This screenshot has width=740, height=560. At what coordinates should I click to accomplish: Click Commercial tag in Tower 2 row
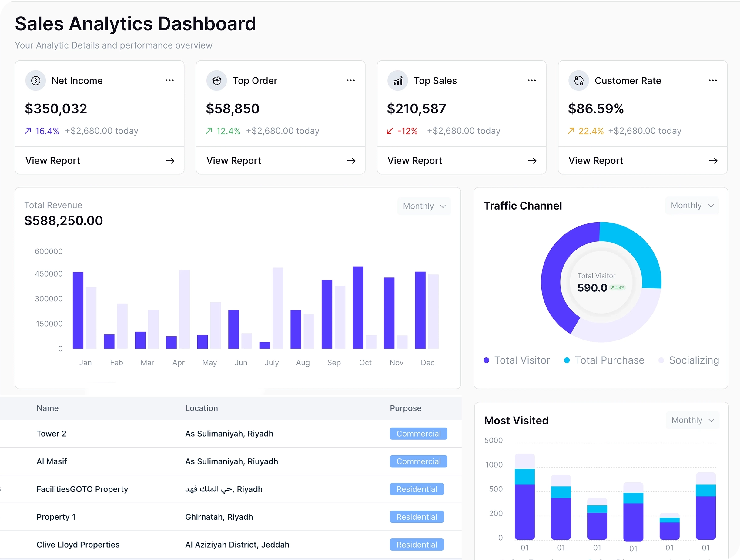pos(419,434)
